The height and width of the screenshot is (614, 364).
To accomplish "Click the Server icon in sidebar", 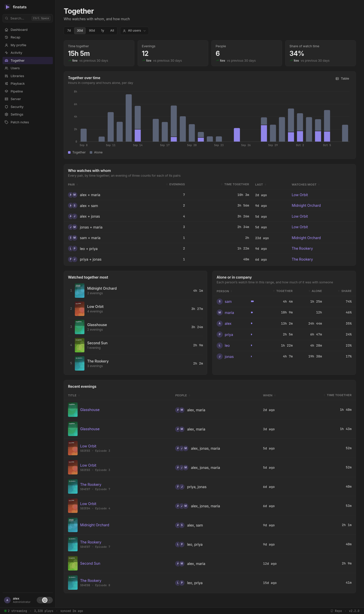I will click(7, 99).
